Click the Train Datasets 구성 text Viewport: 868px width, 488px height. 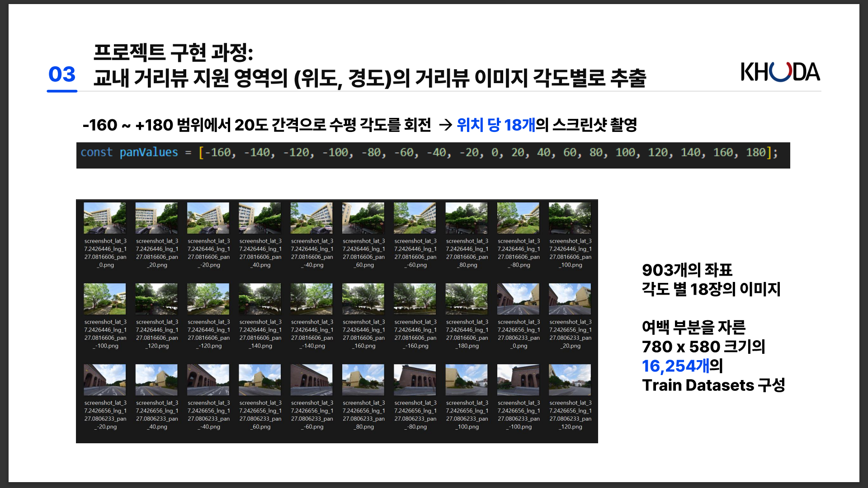click(713, 385)
